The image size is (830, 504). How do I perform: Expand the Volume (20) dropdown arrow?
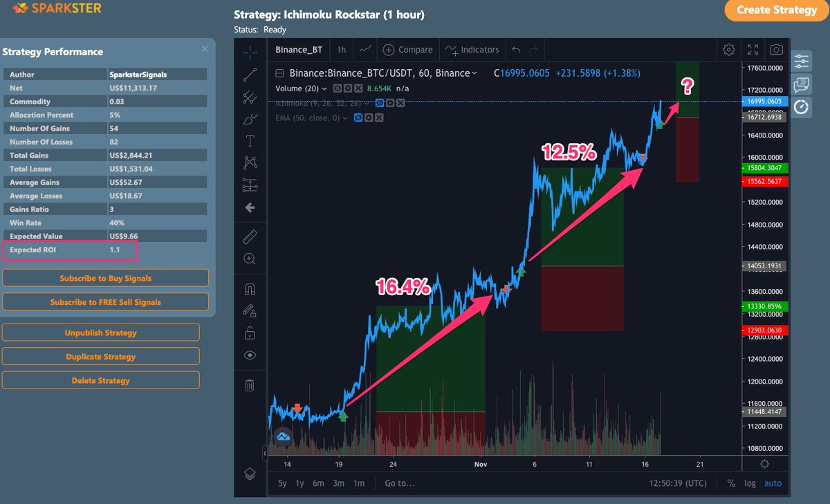point(324,88)
